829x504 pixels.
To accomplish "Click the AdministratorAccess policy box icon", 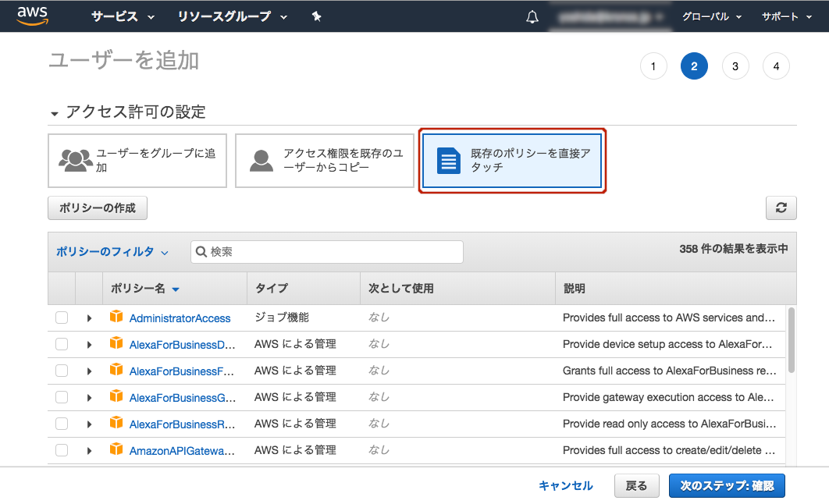I will (x=116, y=317).
